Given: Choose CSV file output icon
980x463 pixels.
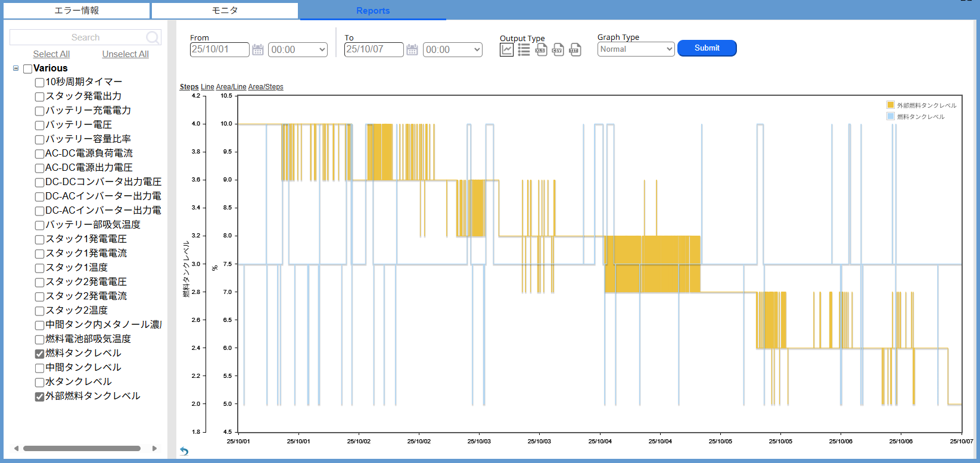Looking at the screenshot, I should (558, 50).
